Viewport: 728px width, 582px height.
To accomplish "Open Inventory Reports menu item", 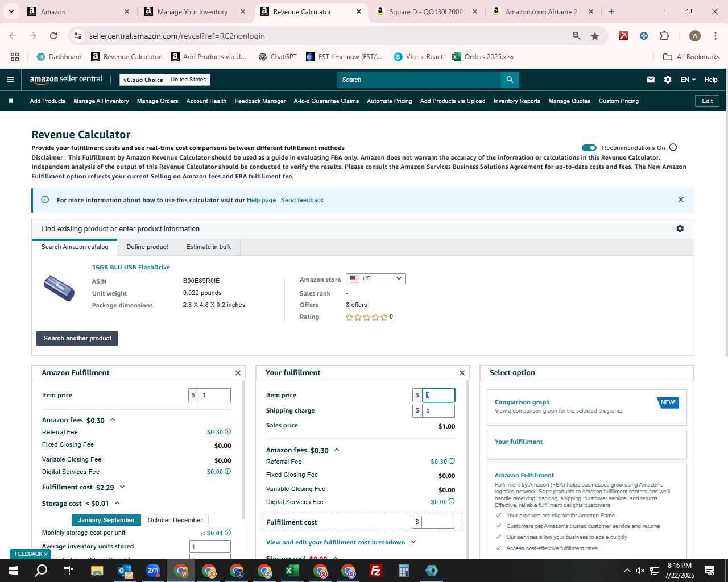I will point(517,101).
